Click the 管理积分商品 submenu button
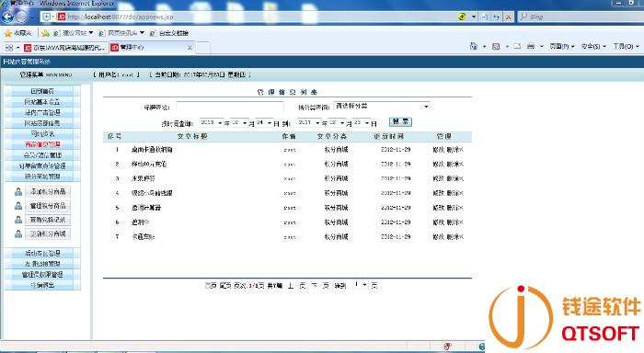 pos(48,206)
